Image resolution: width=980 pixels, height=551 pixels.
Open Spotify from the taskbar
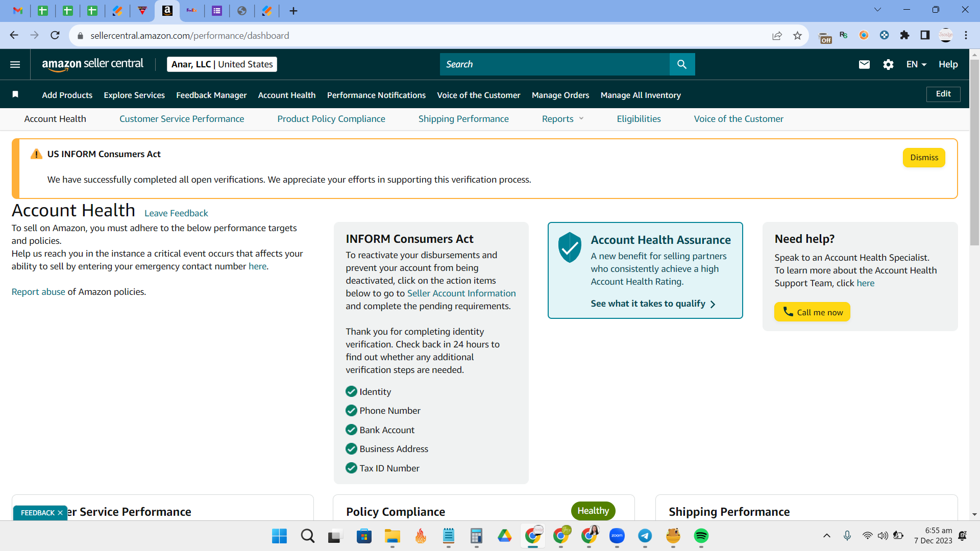(701, 536)
